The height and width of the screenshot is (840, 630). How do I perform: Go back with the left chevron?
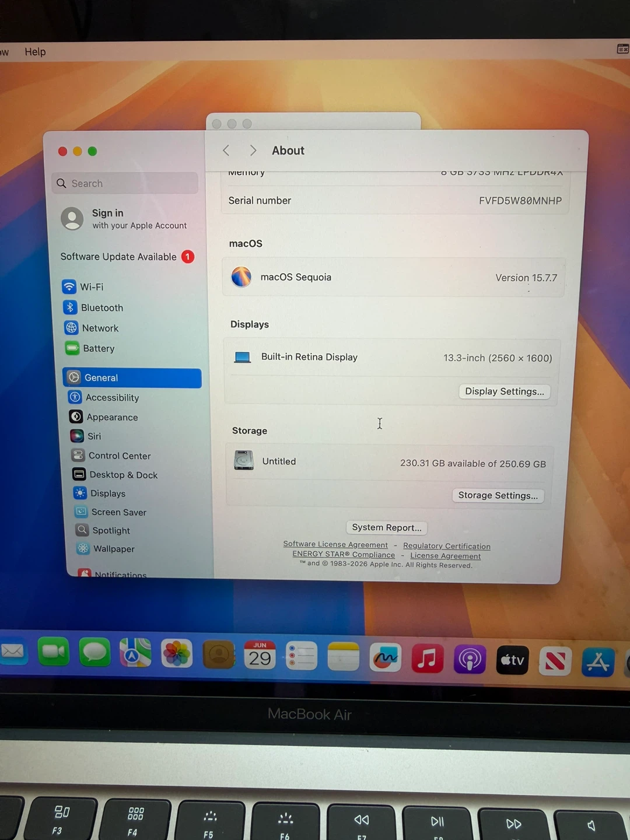pyautogui.click(x=226, y=150)
